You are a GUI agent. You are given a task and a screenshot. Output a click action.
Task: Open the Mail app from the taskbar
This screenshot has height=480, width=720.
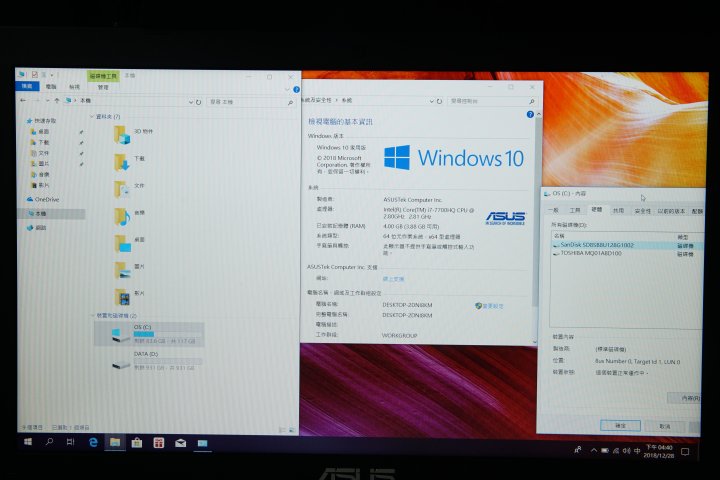coord(180,443)
